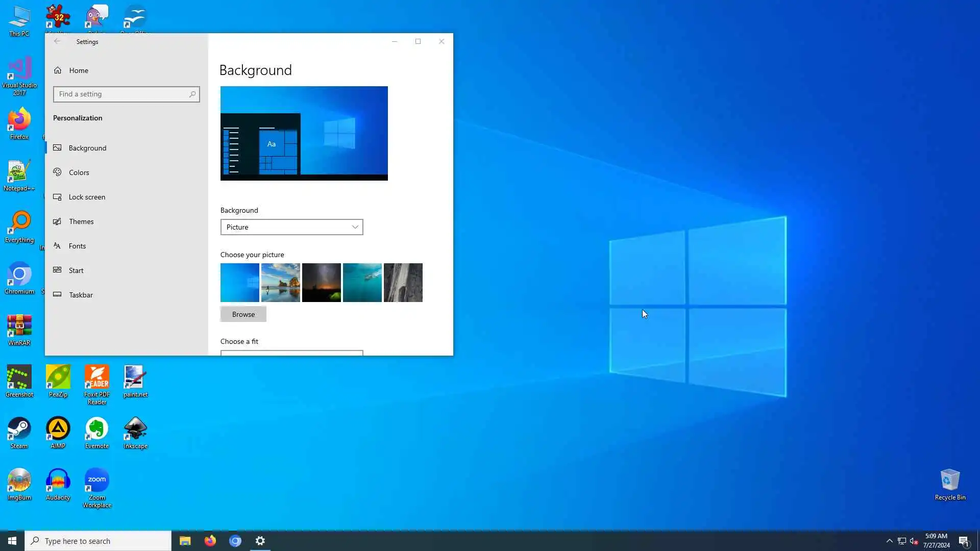Open the Windows Start menu
The height and width of the screenshot is (551, 980).
[x=12, y=541]
